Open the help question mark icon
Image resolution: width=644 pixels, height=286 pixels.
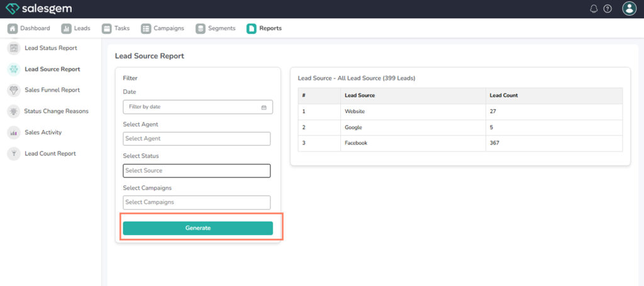point(608,9)
